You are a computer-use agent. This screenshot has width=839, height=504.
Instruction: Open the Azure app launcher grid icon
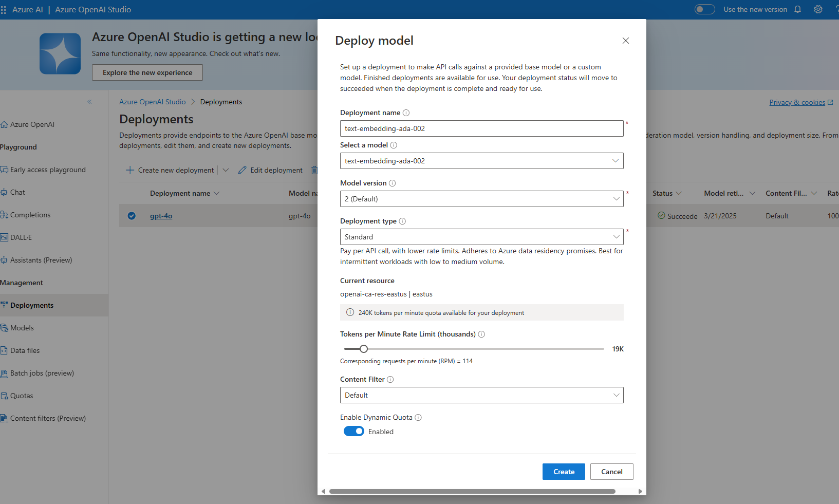point(4,10)
